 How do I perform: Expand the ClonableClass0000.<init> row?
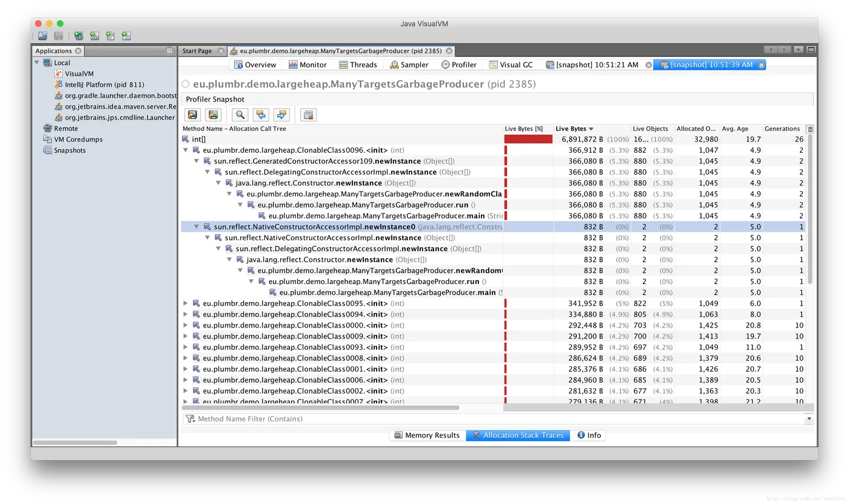[186, 325]
